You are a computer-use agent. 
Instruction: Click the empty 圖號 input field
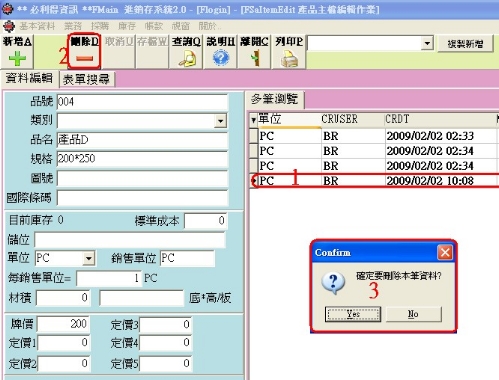coord(142,178)
